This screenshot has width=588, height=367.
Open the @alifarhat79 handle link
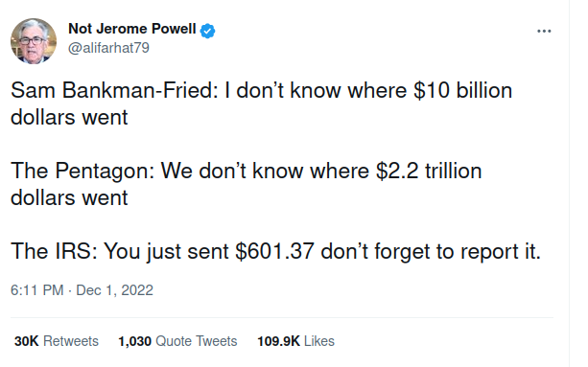108,48
